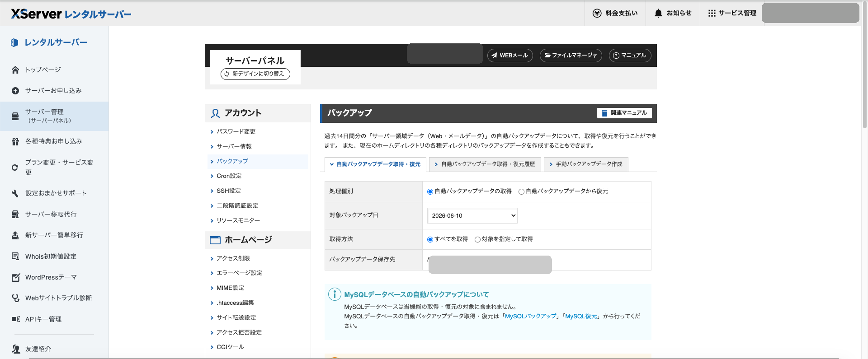Open CGIツール menu entry
The image size is (868, 359).
pos(231,347)
